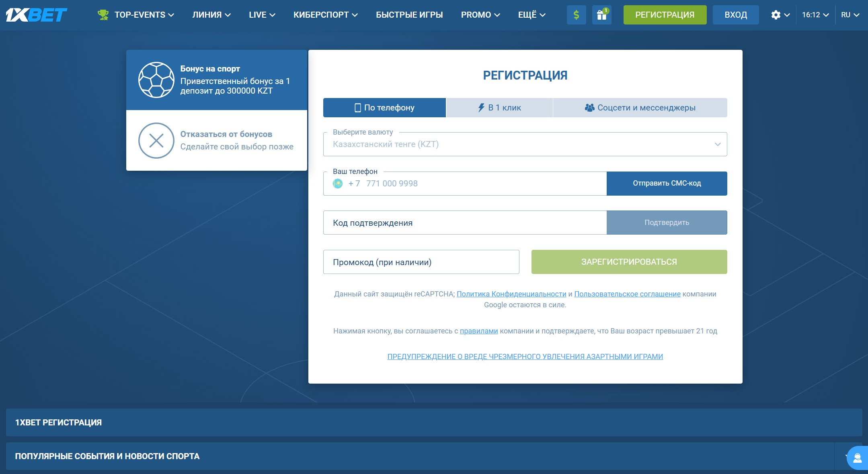Click the lightning icon in В 1 клик tab
The image size is (868, 474).
click(481, 108)
